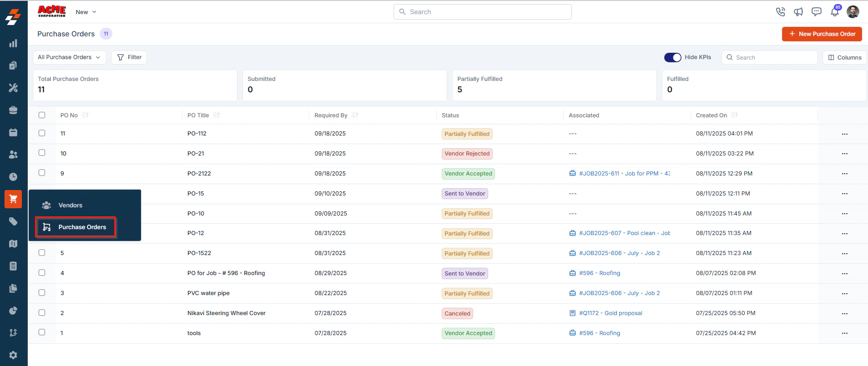The width and height of the screenshot is (868, 366).
Task: Open the people contacts sidebar icon
Action: [x=13, y=155]
